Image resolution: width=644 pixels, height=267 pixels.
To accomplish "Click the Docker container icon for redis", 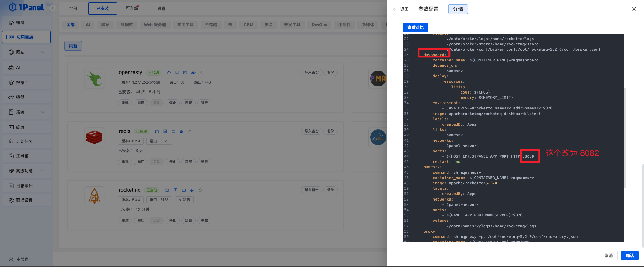I will pyautogui.click(x=182, y=131).
